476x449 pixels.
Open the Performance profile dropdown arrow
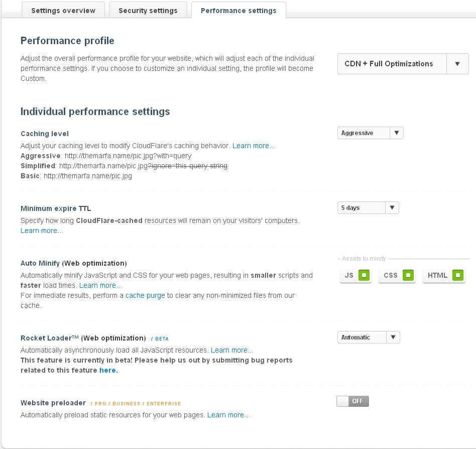(x=457, y=64)
